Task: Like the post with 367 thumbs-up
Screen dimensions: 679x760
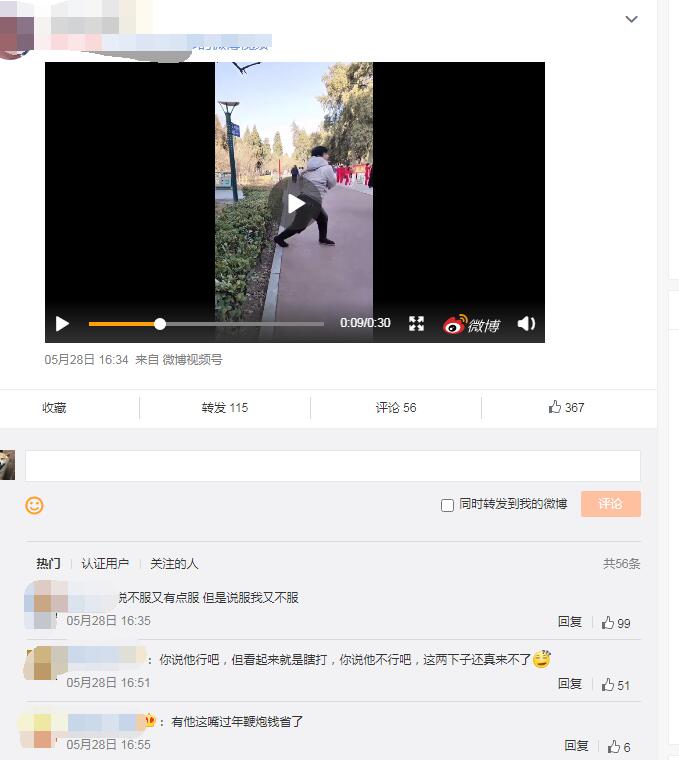Action: click(x=566, y=407)
